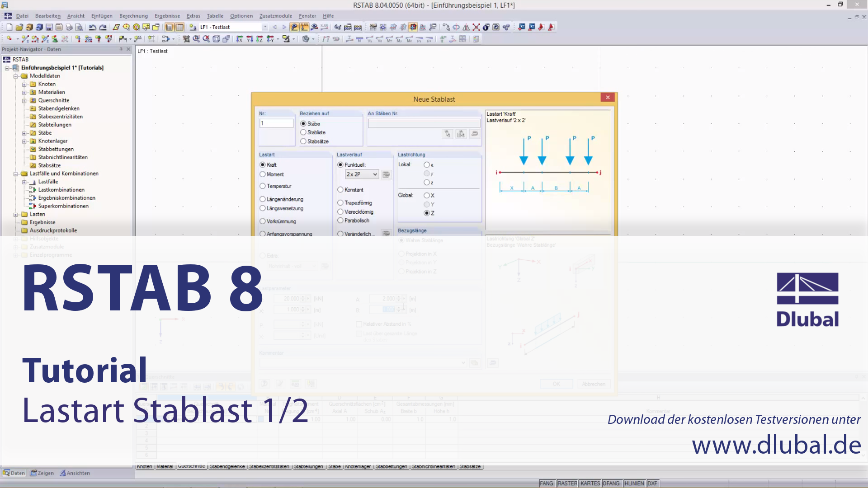The height and width of the screenshot is (488, 868).
Task: Expand the Materialien tree node
Action: (24, 93)
